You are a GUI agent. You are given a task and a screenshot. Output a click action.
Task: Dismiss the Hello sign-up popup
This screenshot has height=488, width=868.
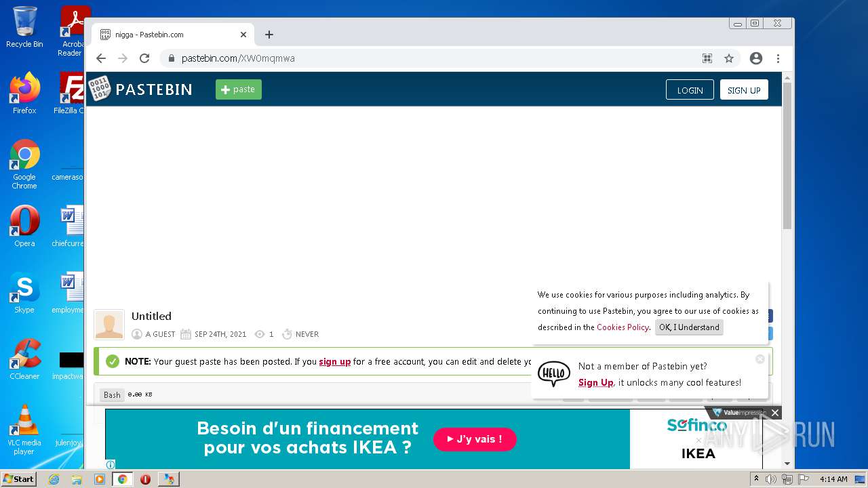pyautogui.click(x=760, y=359)
